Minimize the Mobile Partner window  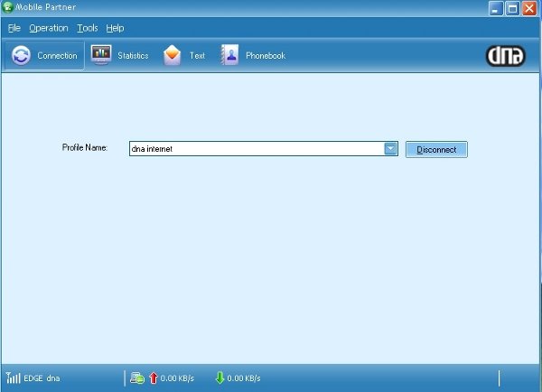496,8
